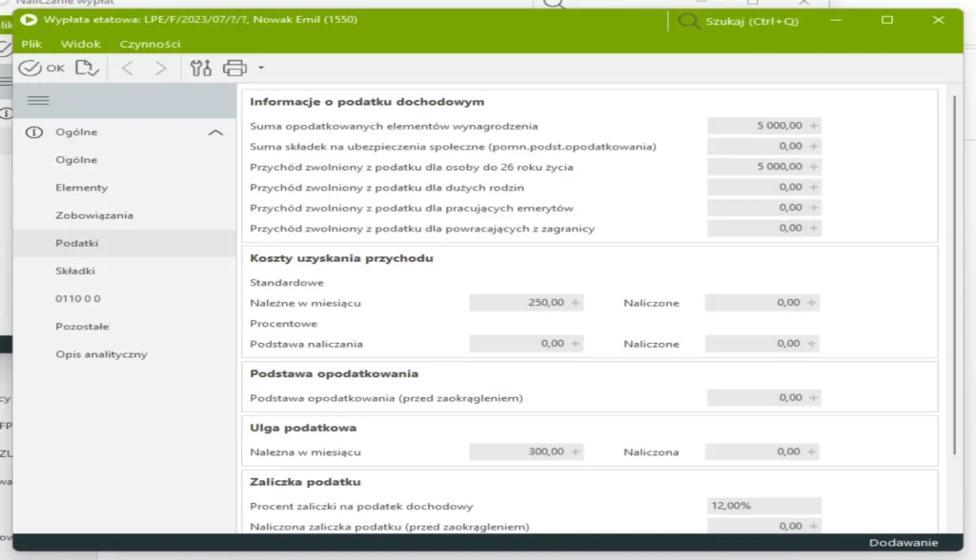The width and height of the screenshot is (976, 560).
Task: Click plus icon in Standardowe Należne w miesiącu field
Action: coord(575,303)
